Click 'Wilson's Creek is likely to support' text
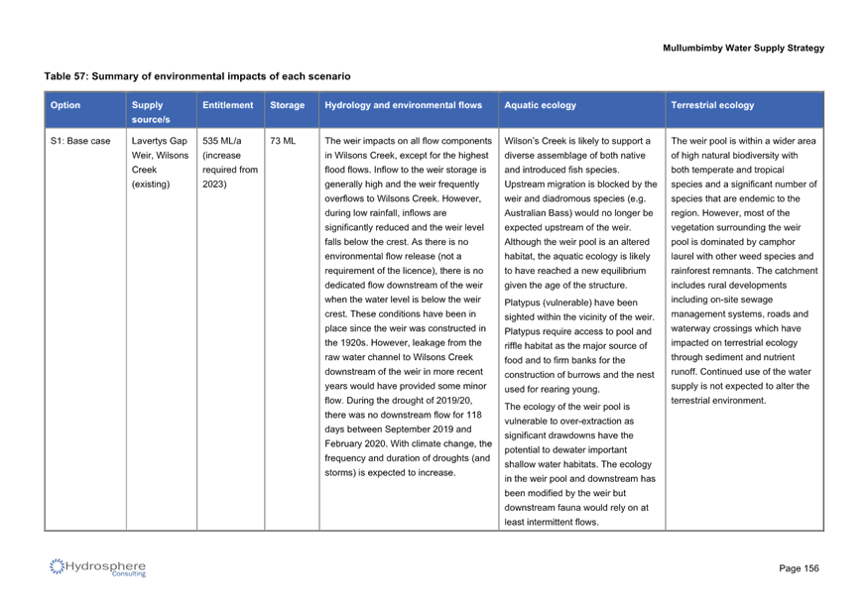 [577, 141]
